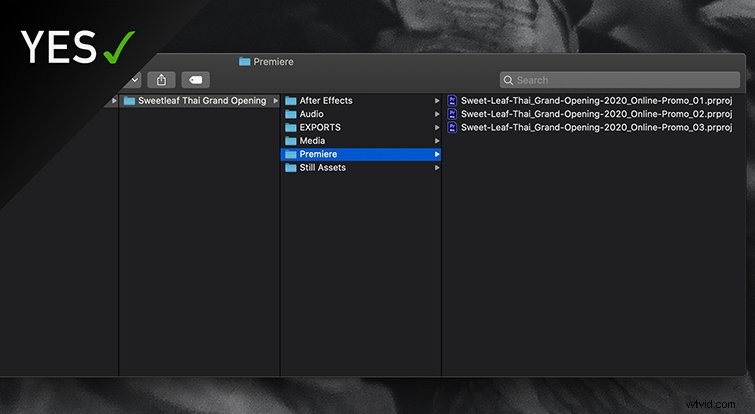Expand arrow for Media folder
Viewport: 755px width, 414px height.
tap(437, 141)
